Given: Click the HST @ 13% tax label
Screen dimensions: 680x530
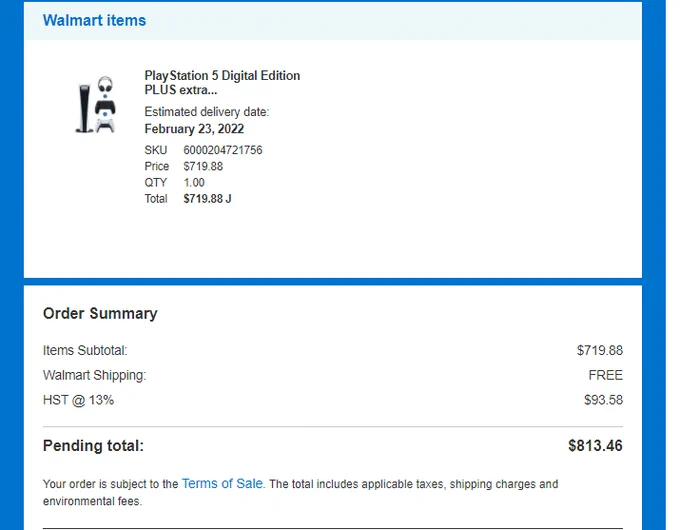Looking at the screenshot, I should click(78, 400).
